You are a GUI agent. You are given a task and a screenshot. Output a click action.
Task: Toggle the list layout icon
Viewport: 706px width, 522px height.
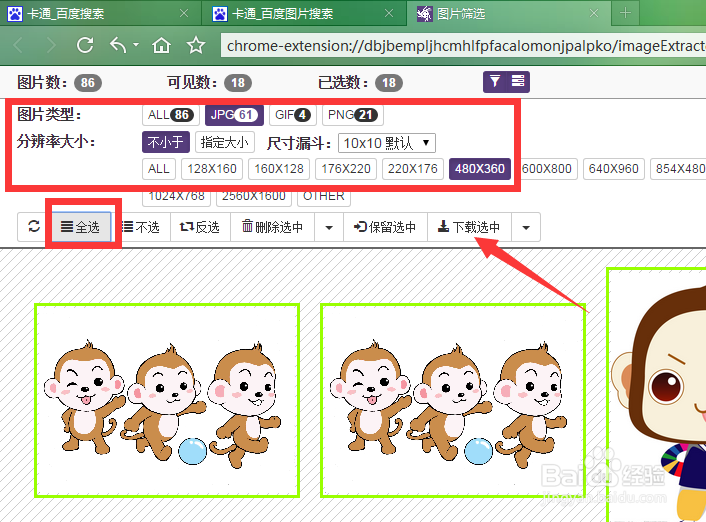[518, 82]
